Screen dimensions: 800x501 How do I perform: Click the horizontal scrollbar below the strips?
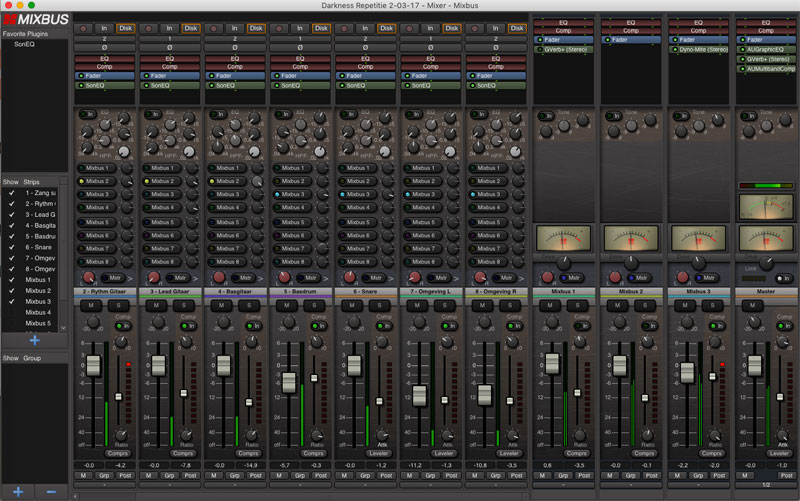click(301, 496)
